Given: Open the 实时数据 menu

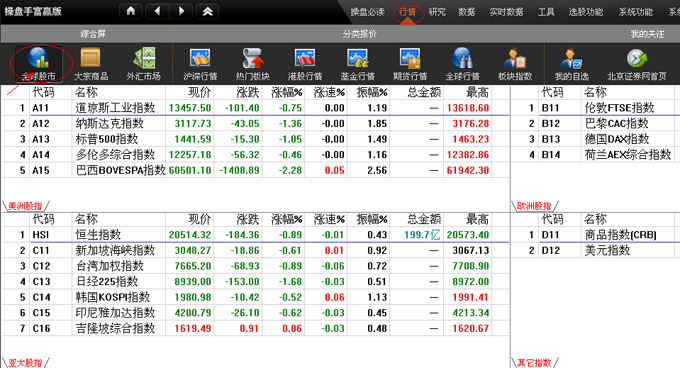Looking at the screenshot, I should 506,12.
